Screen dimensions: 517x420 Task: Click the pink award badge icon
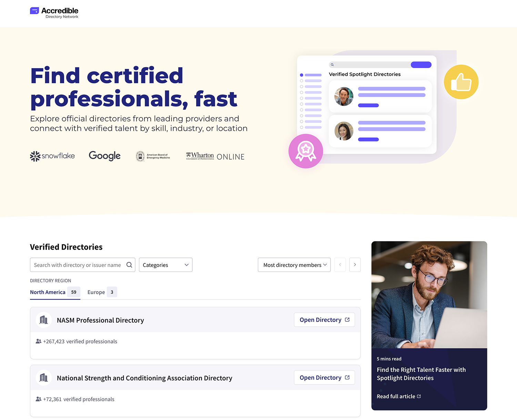306,151
